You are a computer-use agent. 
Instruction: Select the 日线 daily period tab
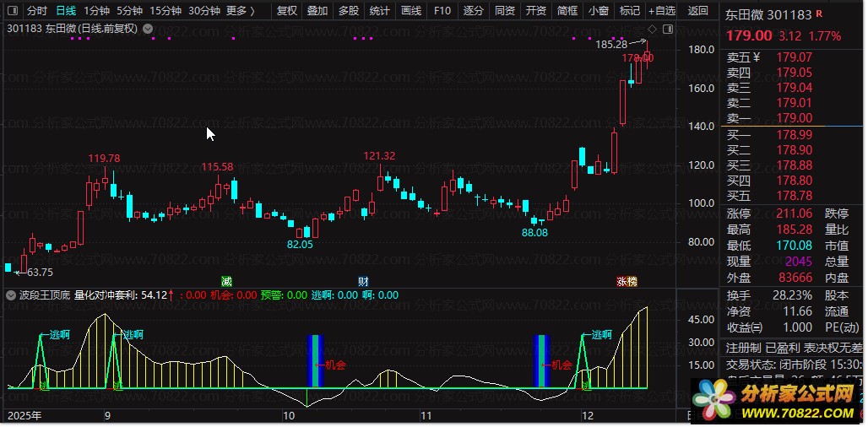[x=66, y=10]
